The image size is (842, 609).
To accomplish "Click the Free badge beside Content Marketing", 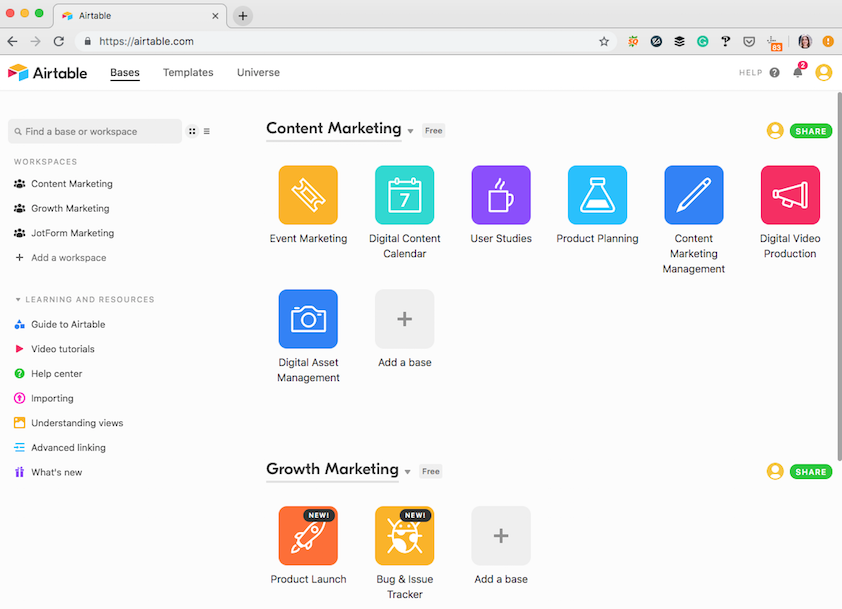I will point(433,130).
